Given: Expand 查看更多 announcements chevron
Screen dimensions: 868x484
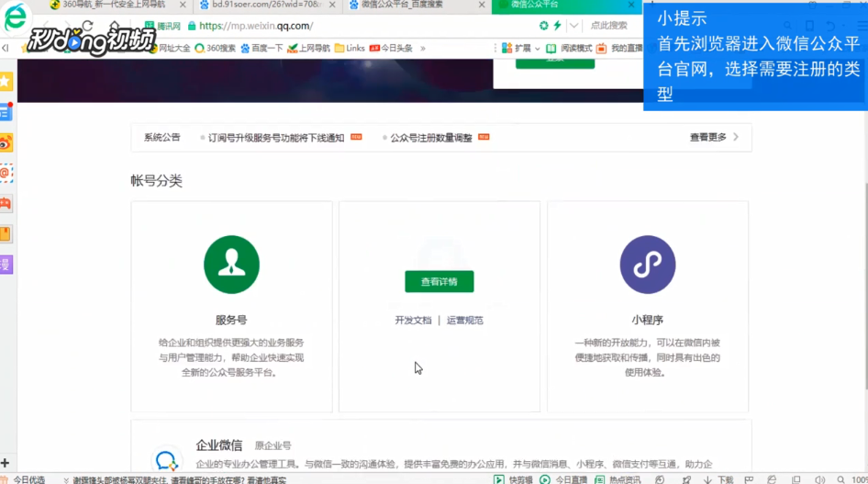Looking at the screenshot, I should pyautogui.click(x=736, y=137).
